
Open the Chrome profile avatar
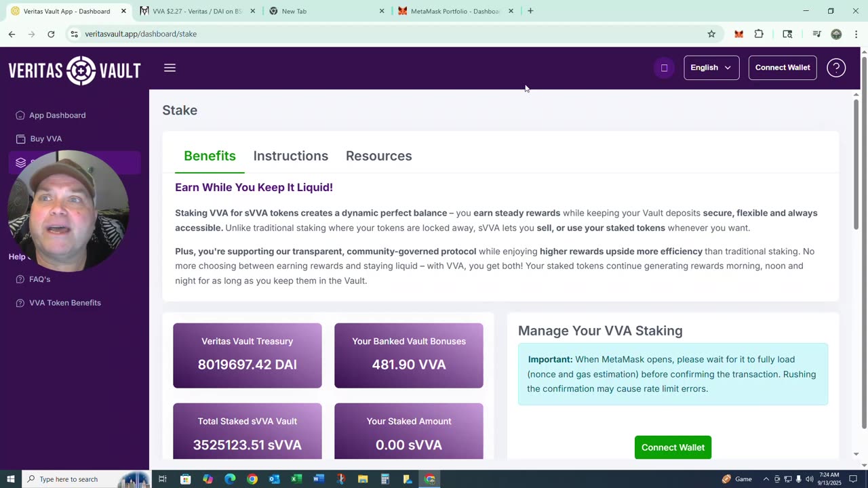pyautogui.click(x=836, y=34)
